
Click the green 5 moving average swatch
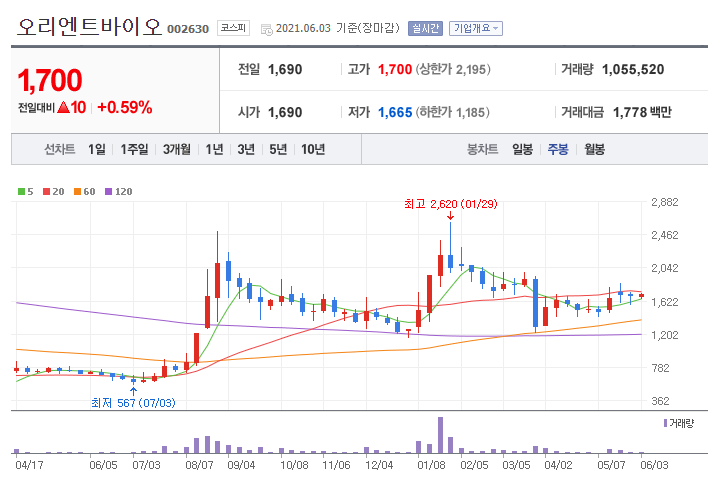click(21, 192)
